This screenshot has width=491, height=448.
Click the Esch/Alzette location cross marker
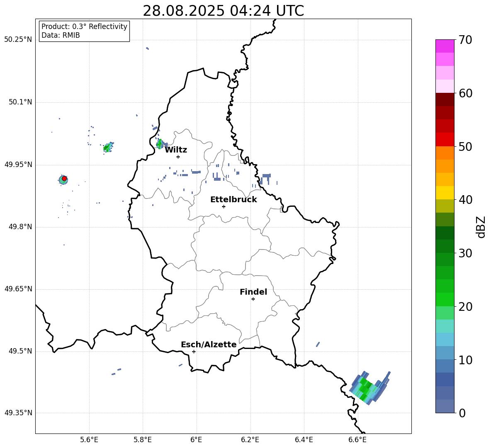194,351
